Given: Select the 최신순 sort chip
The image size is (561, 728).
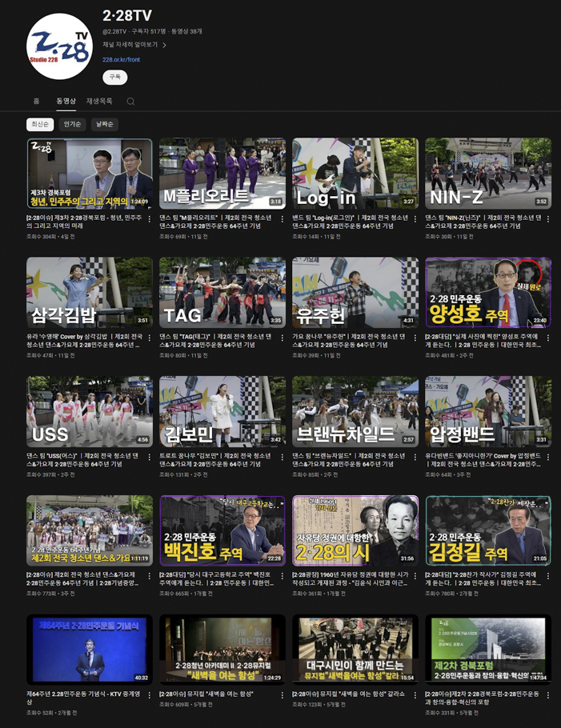Looking at the screenshot, I should click(x=40, y=125).
